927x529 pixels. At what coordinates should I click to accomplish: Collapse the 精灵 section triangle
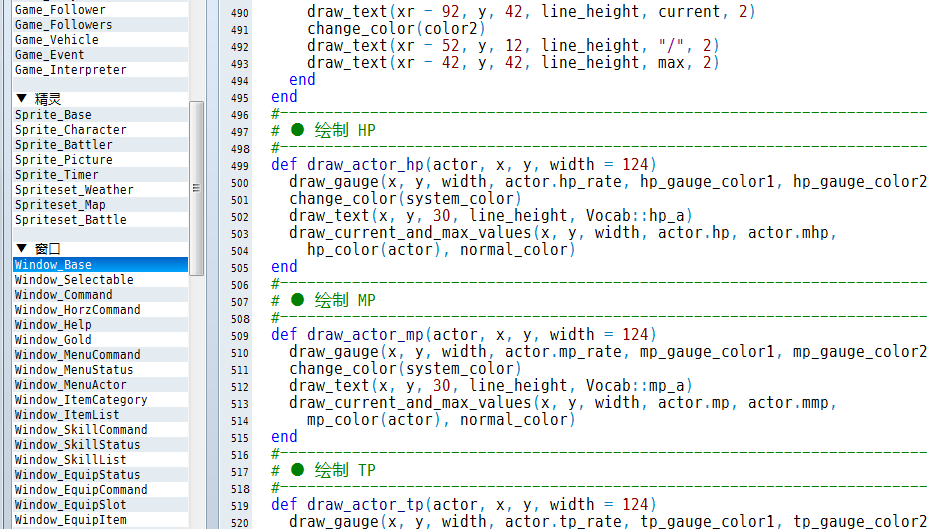click(21, 98)
